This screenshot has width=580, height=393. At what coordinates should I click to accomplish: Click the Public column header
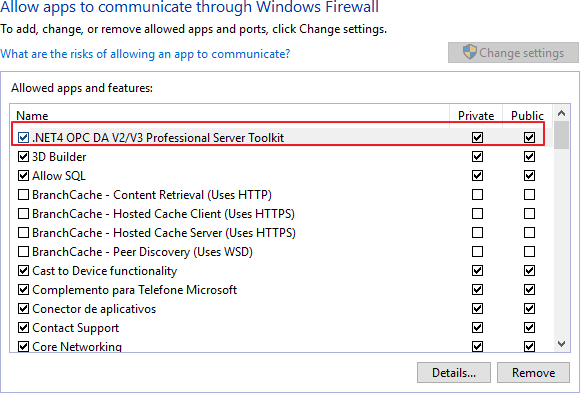[x=527, y=115]
